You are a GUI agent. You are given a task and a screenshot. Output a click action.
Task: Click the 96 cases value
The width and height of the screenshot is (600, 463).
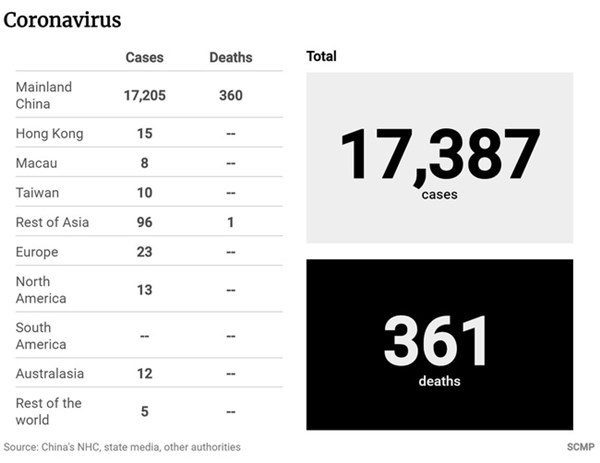click(x=144, y=222)
